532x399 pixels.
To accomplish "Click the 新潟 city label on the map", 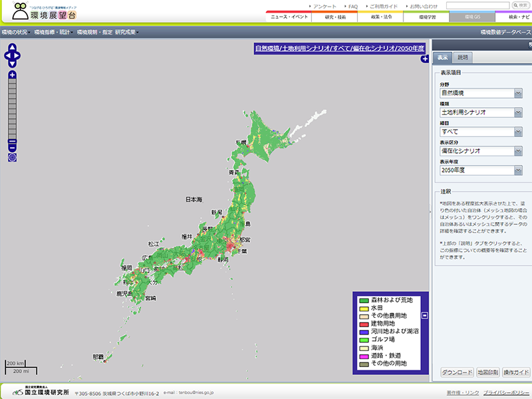I will pyautogui.click(x=217, y=212).
